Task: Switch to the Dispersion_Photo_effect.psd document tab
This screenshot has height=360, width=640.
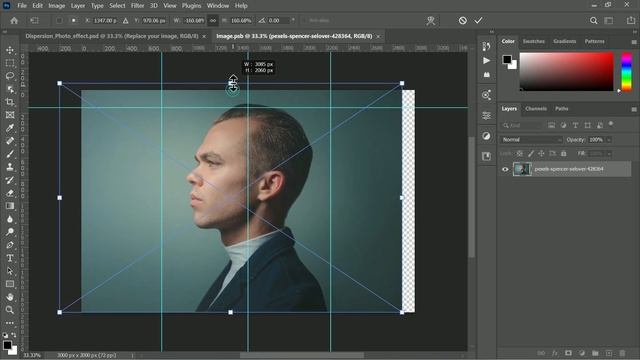Action: 112,36
